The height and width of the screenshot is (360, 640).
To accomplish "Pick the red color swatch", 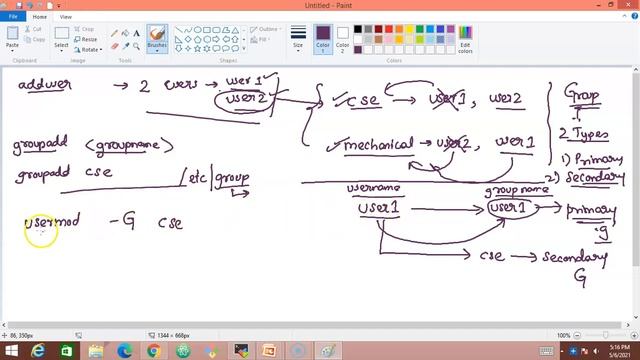I will [389, 29].
